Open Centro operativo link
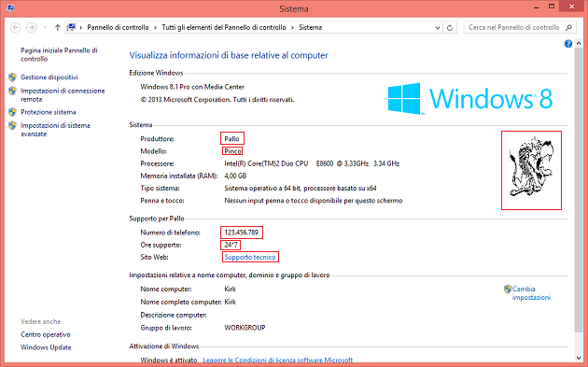Image resolution: width=588 pixels, height=367 pixels. tap(46, 334)
